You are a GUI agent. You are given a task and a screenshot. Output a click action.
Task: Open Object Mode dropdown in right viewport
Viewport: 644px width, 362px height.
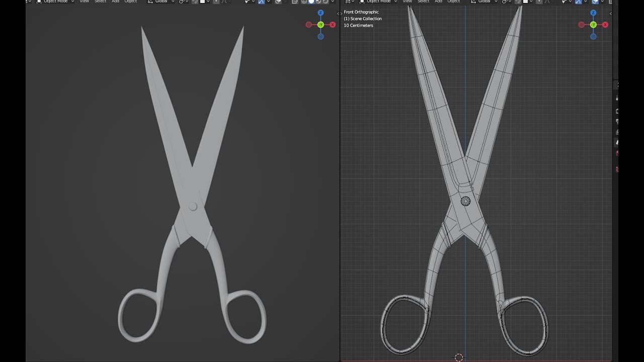point(378,2)
